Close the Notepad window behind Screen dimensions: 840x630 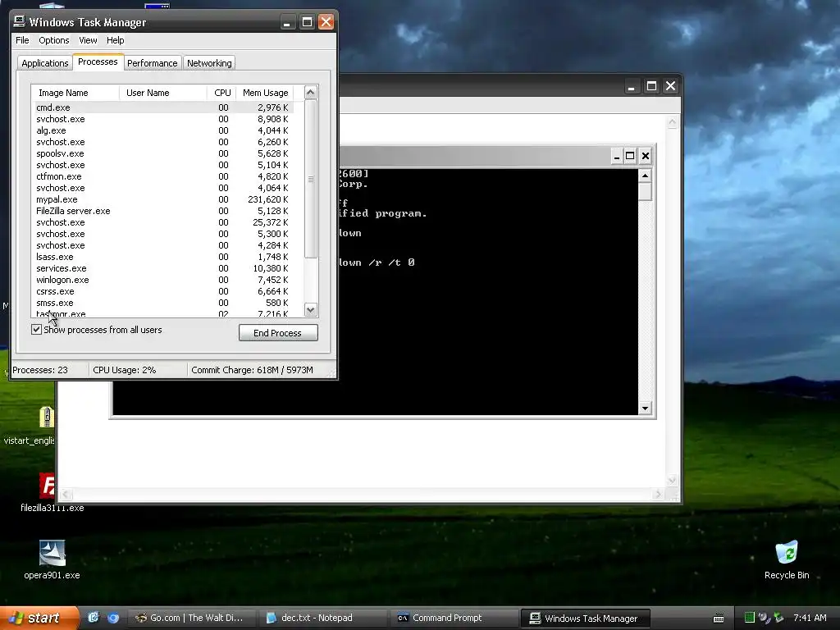pyautogui.click(x=671, y=86)
